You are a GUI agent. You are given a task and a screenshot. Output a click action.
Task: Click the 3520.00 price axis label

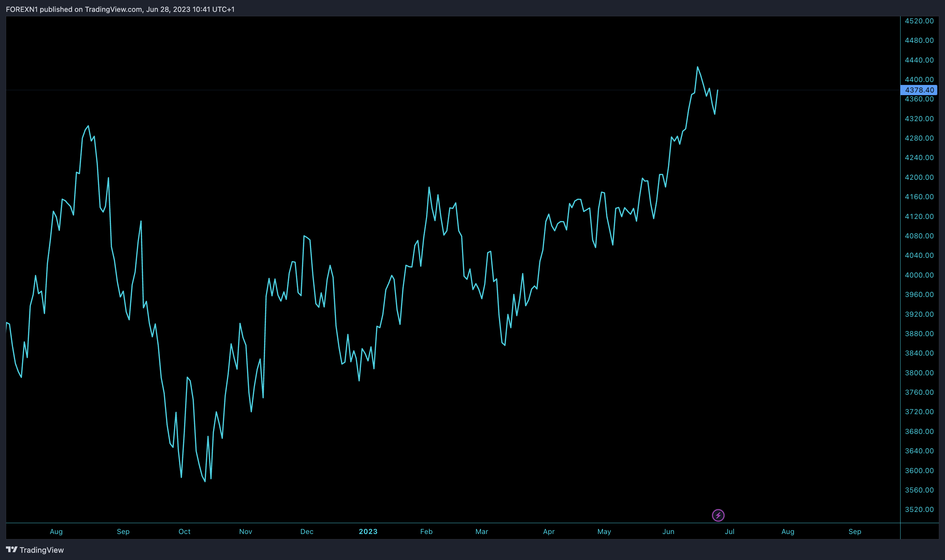pyautogui.click(x=919, y=509)
